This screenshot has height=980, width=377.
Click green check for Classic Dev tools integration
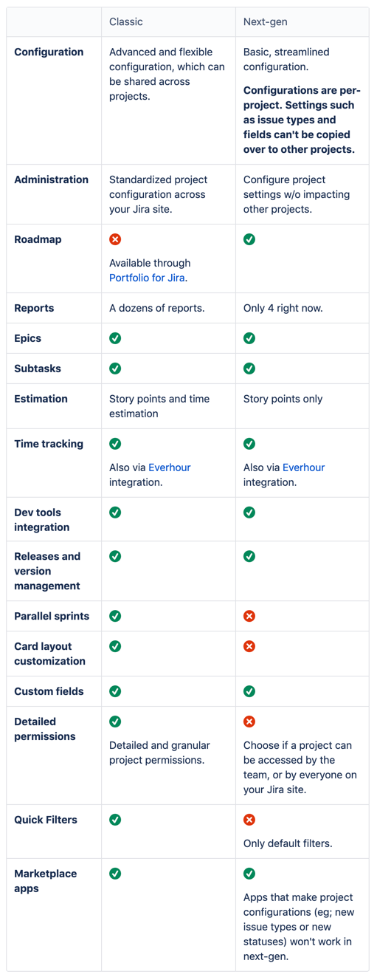click(x=115, y=512)
